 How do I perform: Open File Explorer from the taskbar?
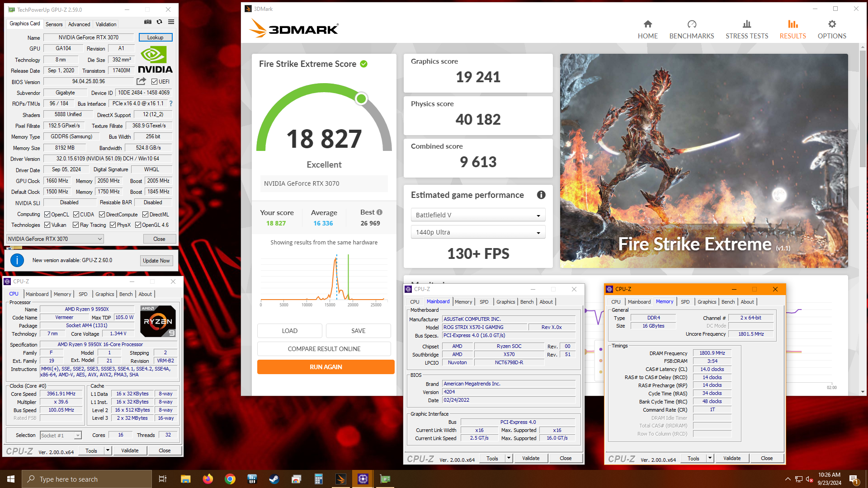point(185,479)
